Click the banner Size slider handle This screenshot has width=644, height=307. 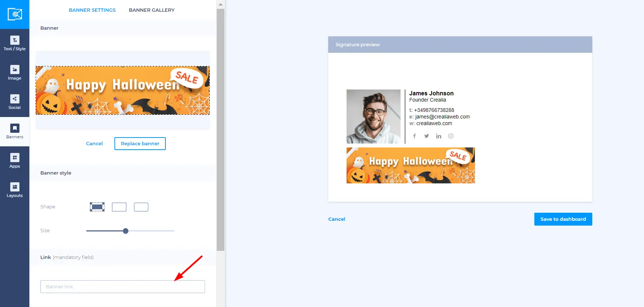click(x=126, y=231)
